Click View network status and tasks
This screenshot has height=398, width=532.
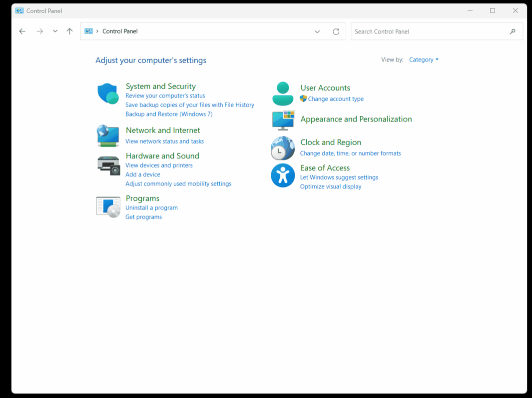click(164, 141)
